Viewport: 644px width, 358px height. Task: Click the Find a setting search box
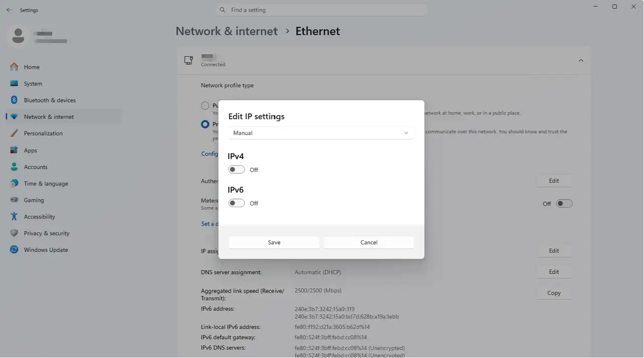(x=322, y=10)
